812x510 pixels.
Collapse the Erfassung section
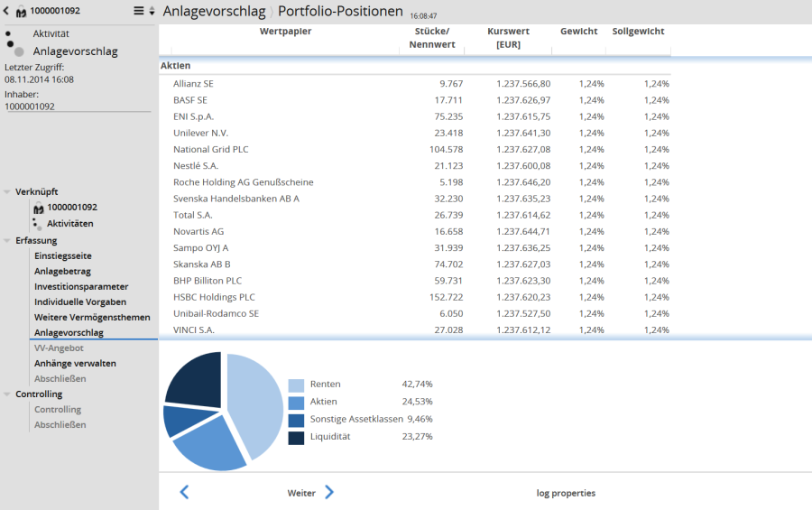[7, 241]
